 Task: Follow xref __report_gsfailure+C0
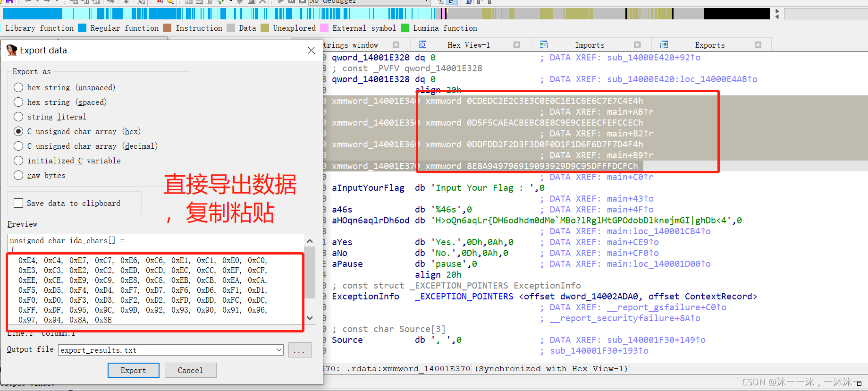pyautogui.click(x=666, y=307)
